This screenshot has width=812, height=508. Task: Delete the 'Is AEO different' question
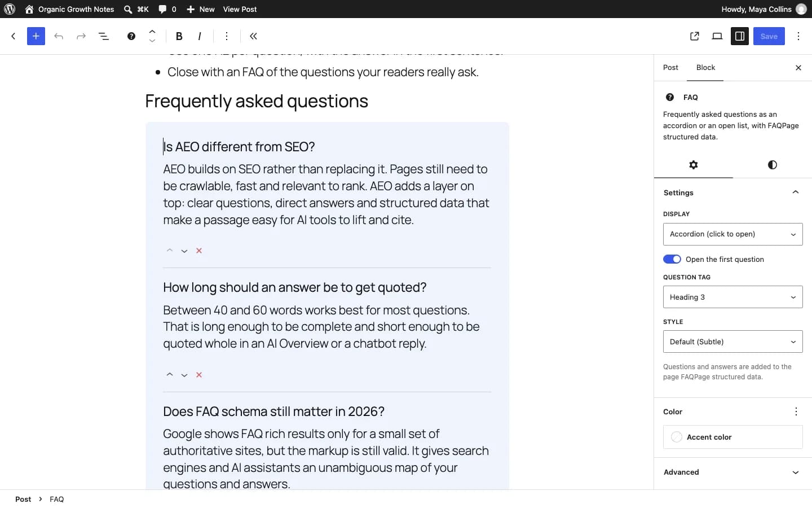(199, 251)
